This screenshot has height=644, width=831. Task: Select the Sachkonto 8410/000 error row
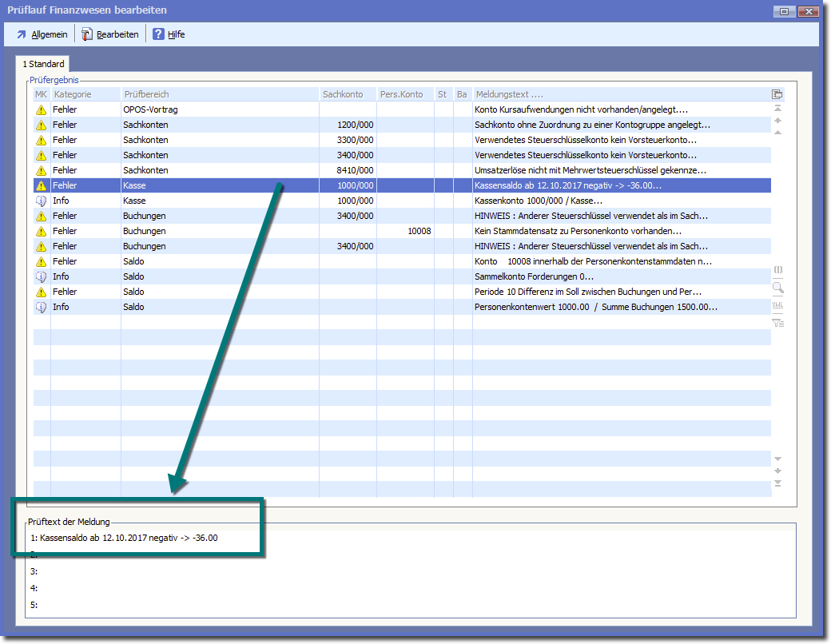tap(400, 170)
